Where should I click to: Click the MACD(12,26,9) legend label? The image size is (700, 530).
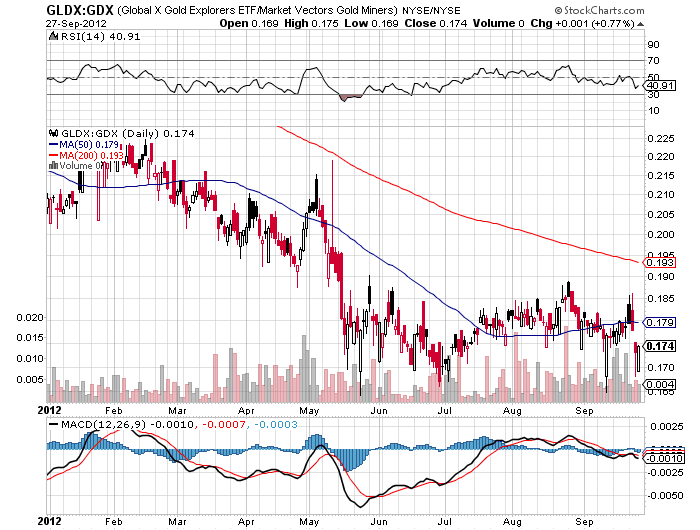pyautogui.click(x=105, y=424)
